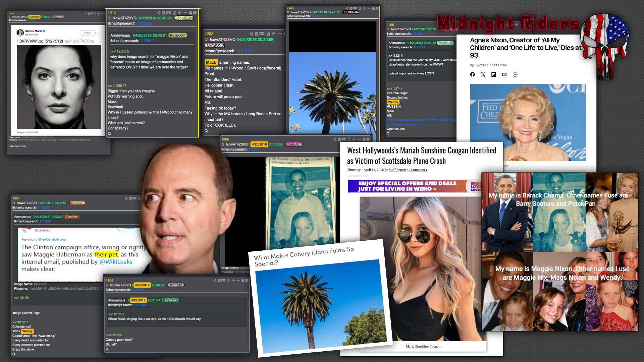Click Follow on Allison Mack tweet
644x362 pixels.
[x=88, y=33]
